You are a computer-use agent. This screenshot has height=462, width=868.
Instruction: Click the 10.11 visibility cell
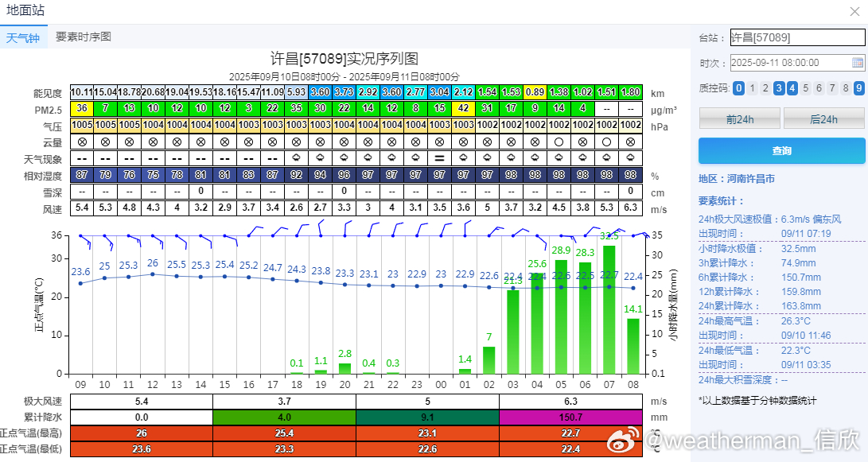[82, 92]
